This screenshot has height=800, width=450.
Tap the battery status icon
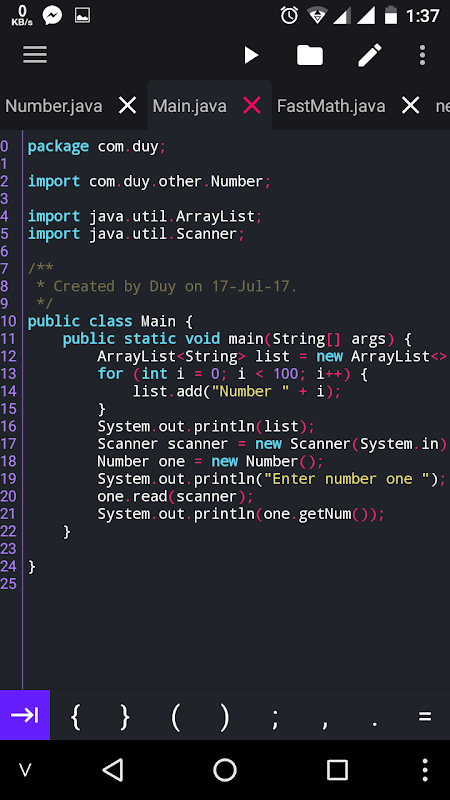(391, 15)
